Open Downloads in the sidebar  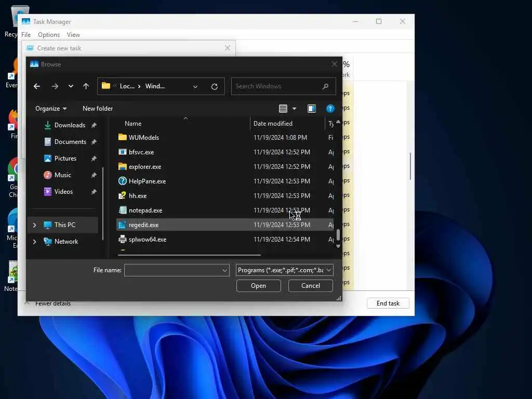(70, 125)
